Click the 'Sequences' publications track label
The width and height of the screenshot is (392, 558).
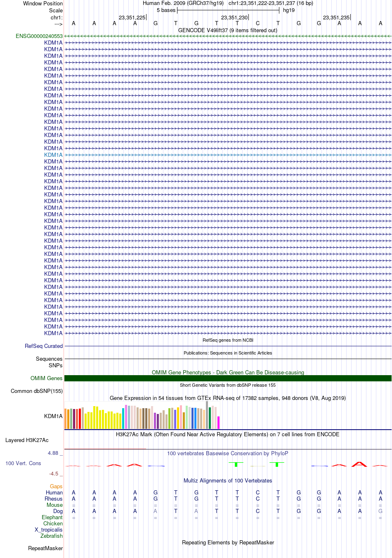pos(49,359)
